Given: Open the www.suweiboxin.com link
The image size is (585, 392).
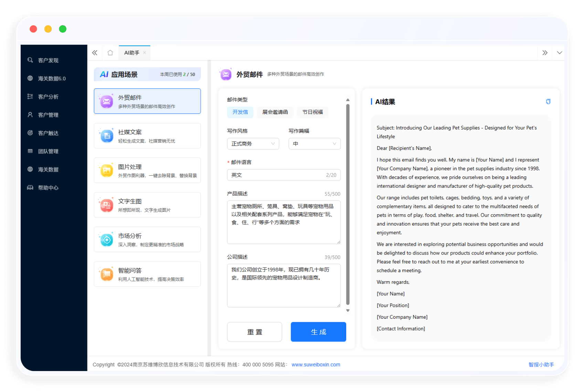Looking at the screenshot, I should click(316, 364).
